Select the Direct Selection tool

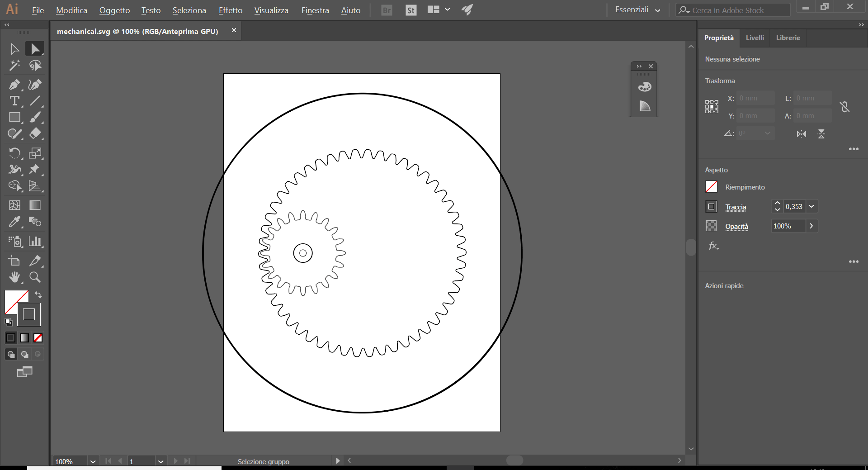pos(35,49)
